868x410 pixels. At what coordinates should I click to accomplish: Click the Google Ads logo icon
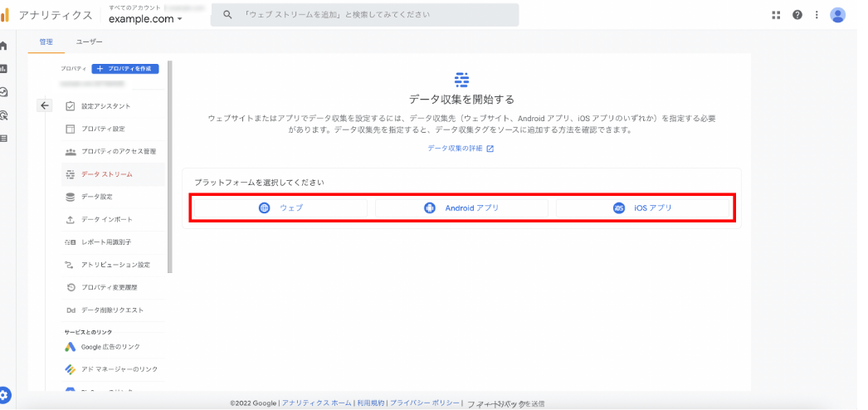pyautogui.click(x=71, y=346)
